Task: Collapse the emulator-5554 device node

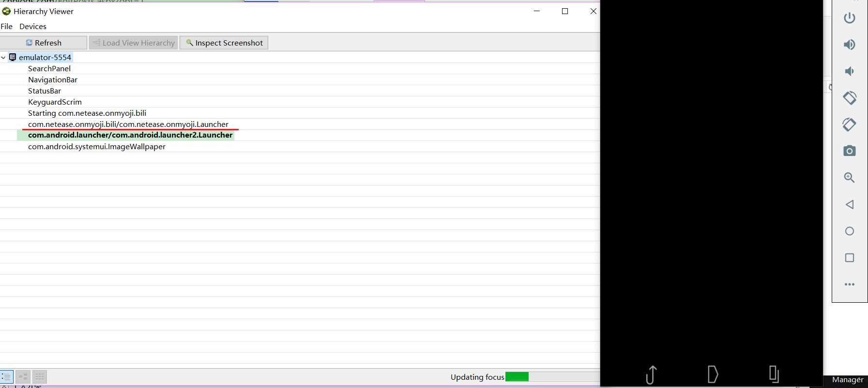Action: (3, 57)
